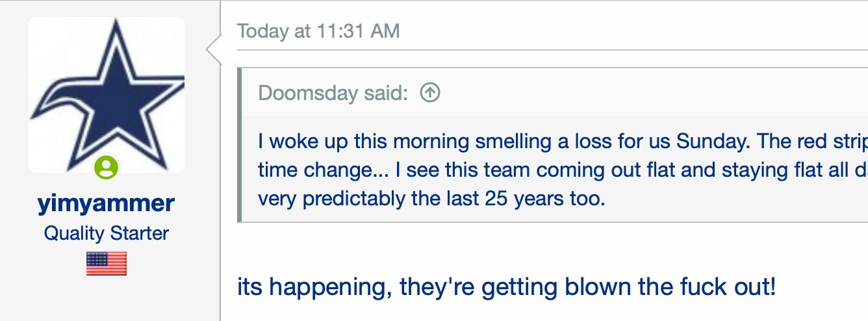
Task: Open yimyammer's user profile
Action: pyautogui.click(x=106, y=203)
